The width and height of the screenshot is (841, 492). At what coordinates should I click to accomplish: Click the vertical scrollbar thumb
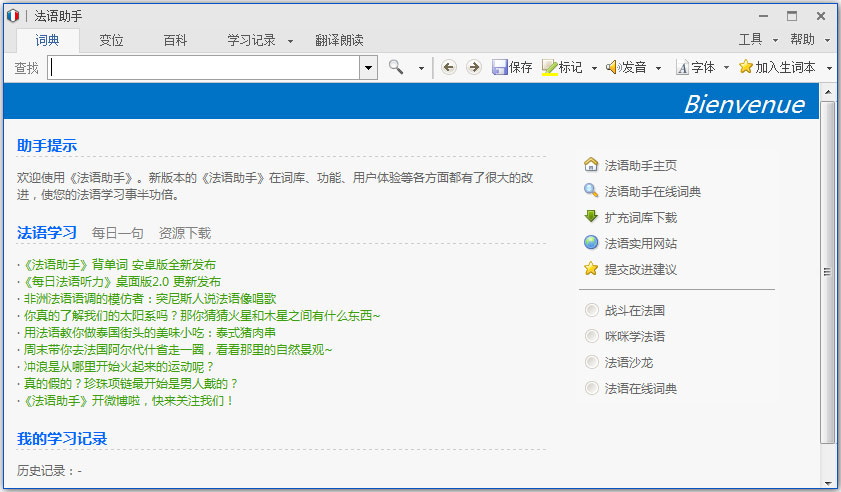tap(827, 272)
